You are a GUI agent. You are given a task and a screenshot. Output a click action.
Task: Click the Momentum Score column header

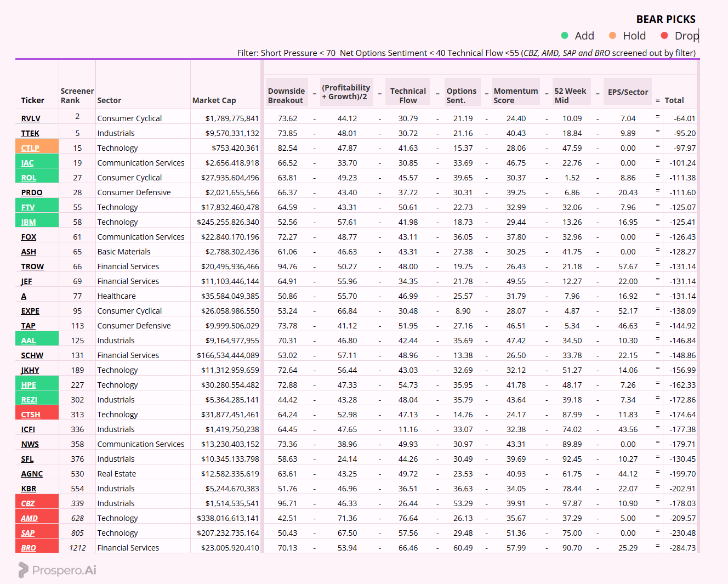[x=516, y=95]
